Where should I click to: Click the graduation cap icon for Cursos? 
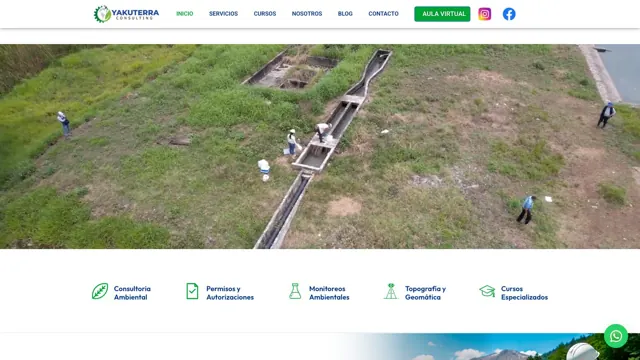(487, 291)
